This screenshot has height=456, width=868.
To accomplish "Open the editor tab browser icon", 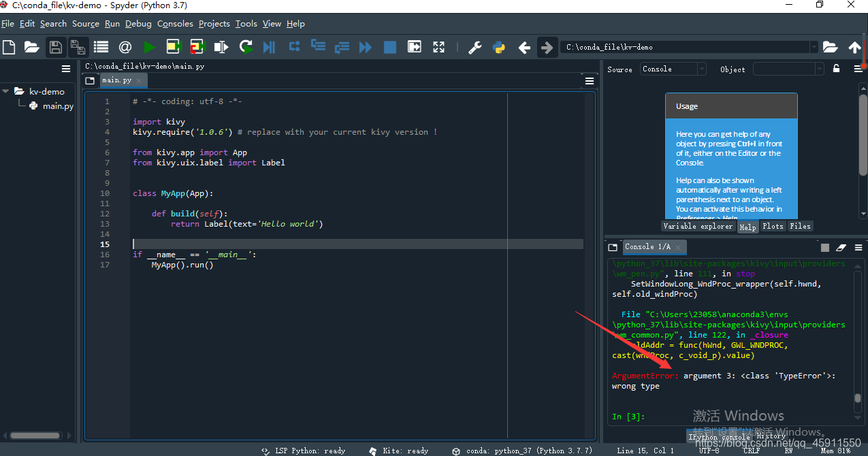I will [90, 80].
